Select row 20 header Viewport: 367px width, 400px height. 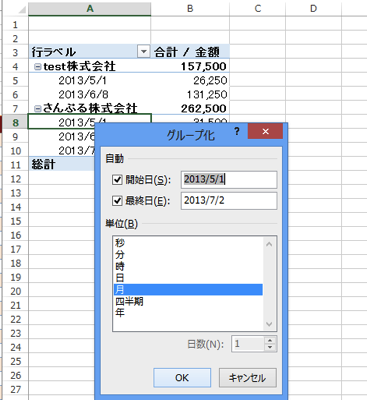tap(15, 291)
